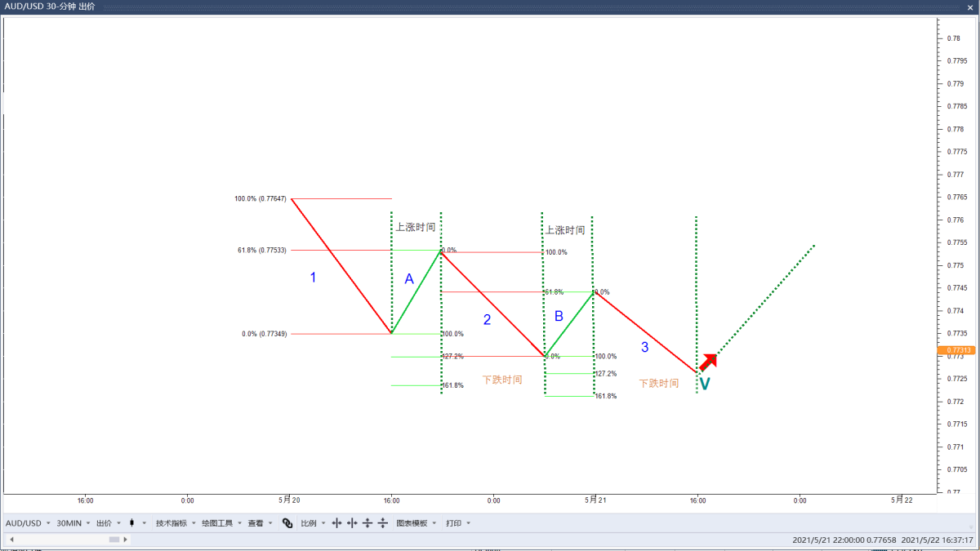The image size is (980, 551).
Task: Zoom chart wider with horizontal expand icon
Action: 336,522
